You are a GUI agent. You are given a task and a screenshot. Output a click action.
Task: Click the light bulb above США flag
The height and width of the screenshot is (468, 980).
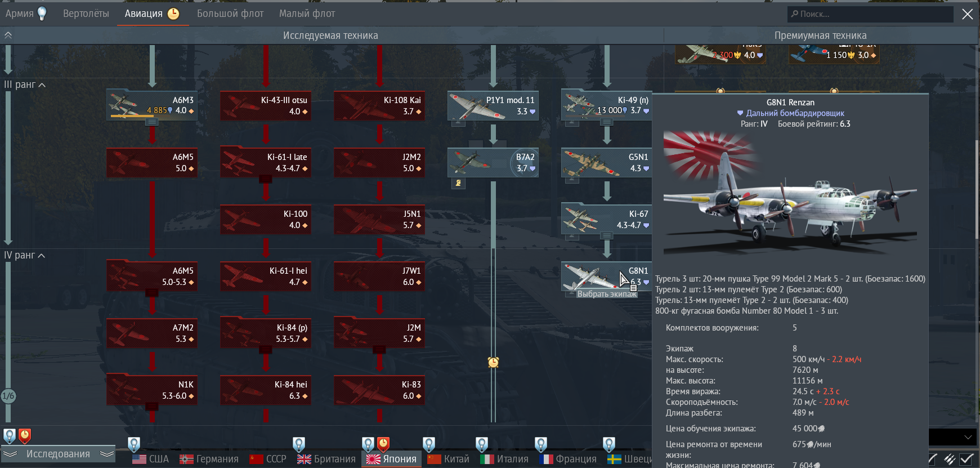coord(133,444)
